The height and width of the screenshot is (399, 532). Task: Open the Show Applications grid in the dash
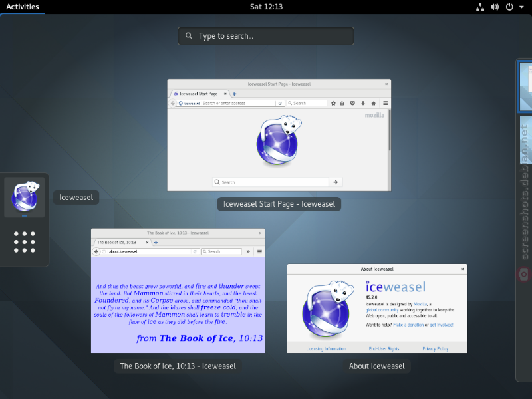(x=25, y=242)
